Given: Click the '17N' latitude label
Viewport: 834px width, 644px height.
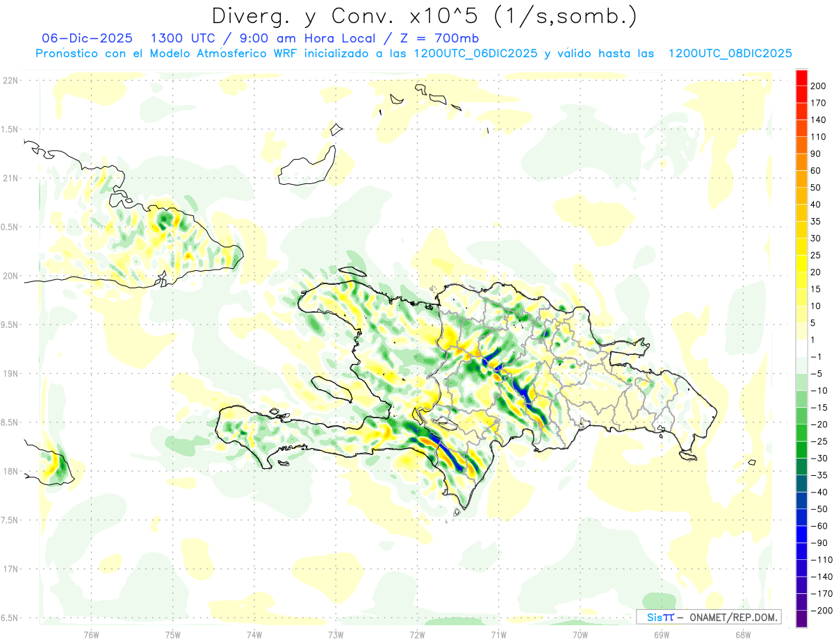Looking at the screenshot, I should point(10,569).
